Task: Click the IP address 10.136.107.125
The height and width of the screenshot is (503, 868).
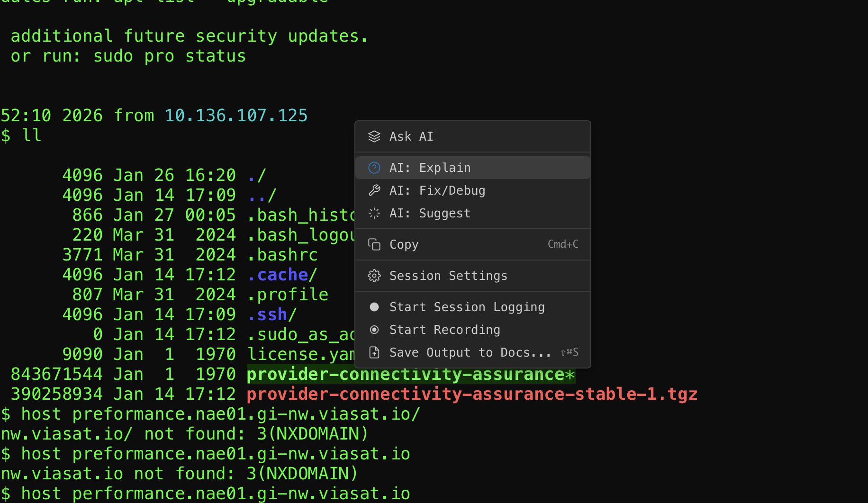Action: [236, 115]
